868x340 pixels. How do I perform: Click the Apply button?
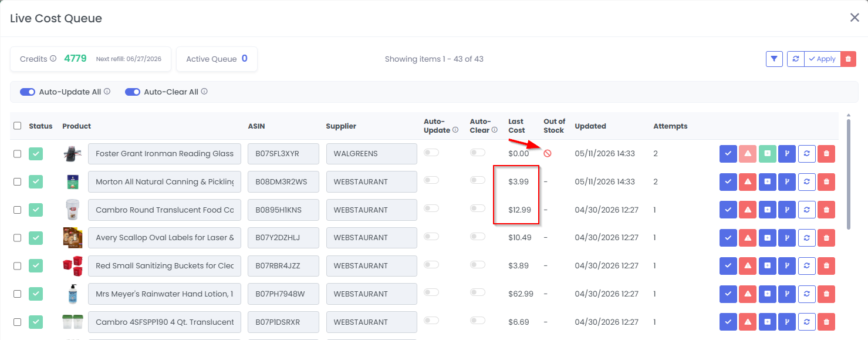pyautogui.click(x=822, y=59)
